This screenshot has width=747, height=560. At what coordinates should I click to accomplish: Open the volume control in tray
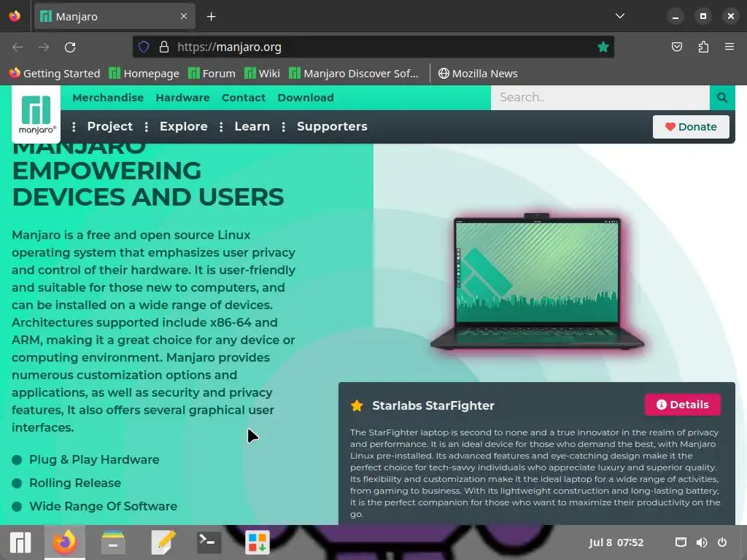click(x=702, y=542)
